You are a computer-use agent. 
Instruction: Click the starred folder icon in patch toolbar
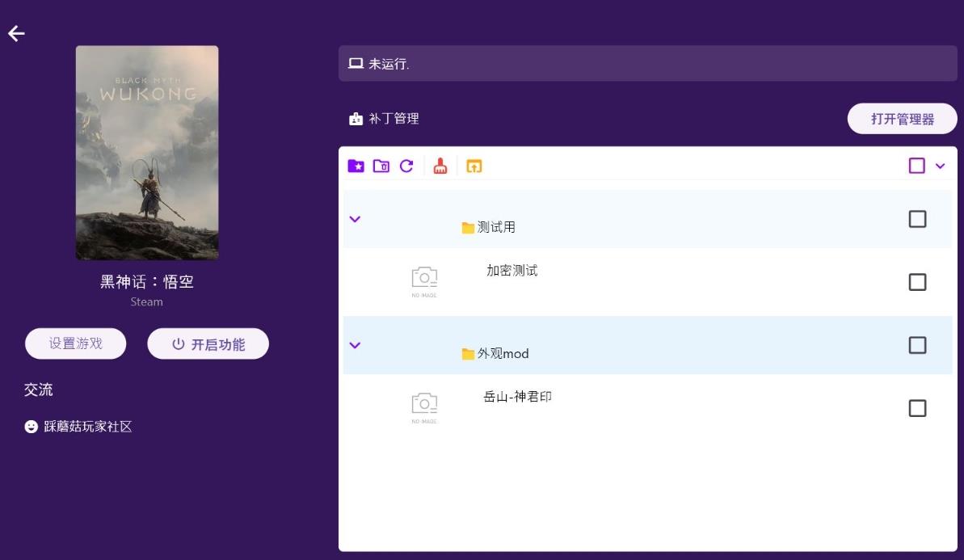(x=356, y=166)
